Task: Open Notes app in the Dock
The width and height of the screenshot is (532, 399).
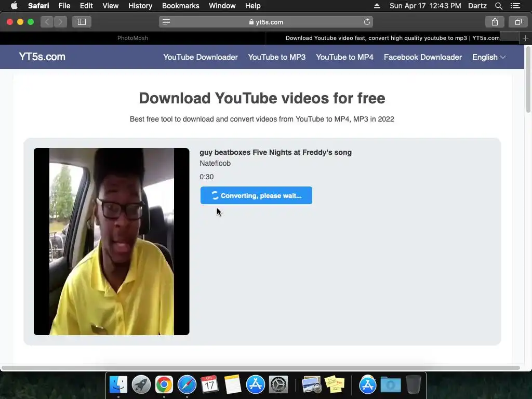Action: pos(232,385)
